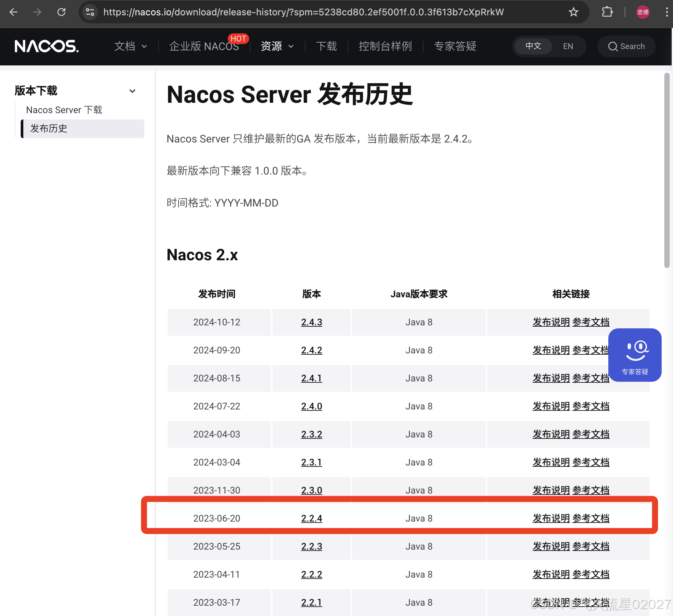Open 发布说明 for version 2.4.1

(551, 378)
